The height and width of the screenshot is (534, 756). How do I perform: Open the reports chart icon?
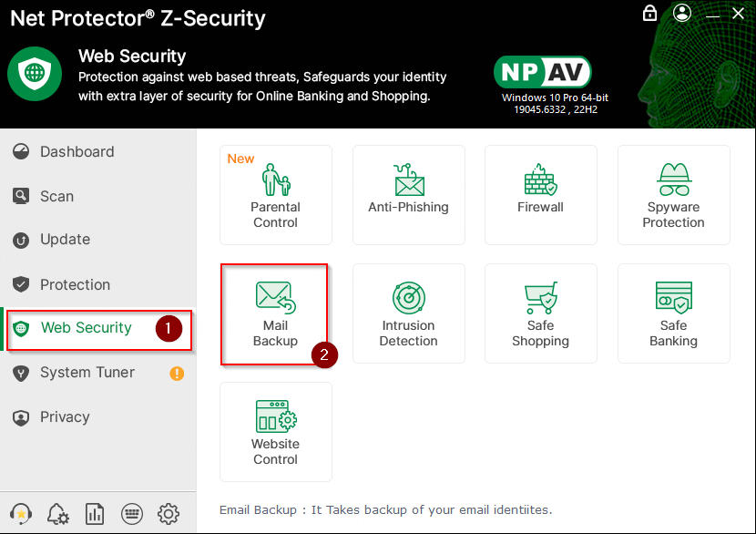[x=94, y=514]
